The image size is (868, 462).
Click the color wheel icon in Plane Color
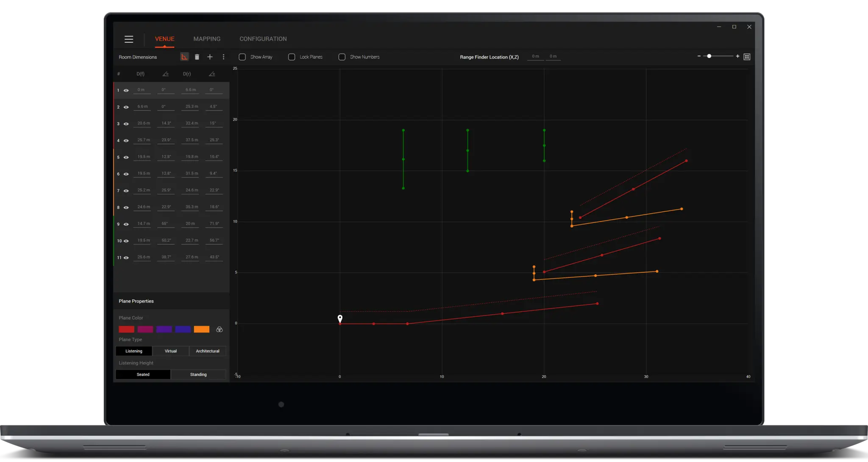click(x=220, y=329)
